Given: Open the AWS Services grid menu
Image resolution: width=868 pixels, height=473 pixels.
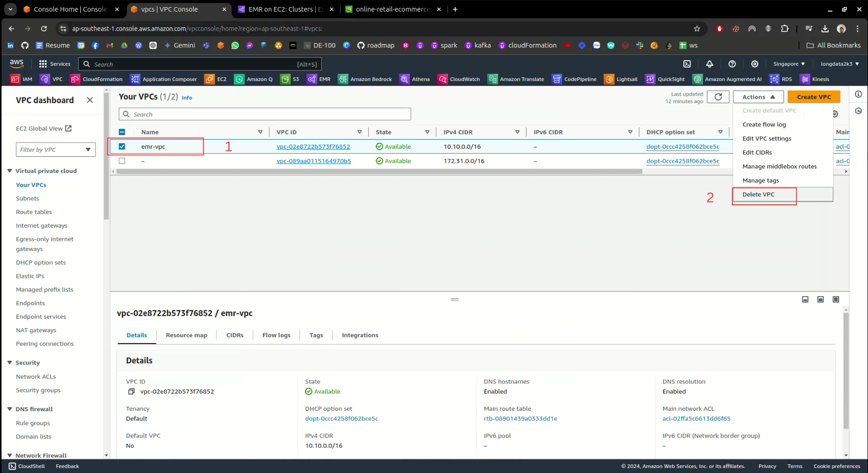Looking at the screenshot, I should pos(43,64).
